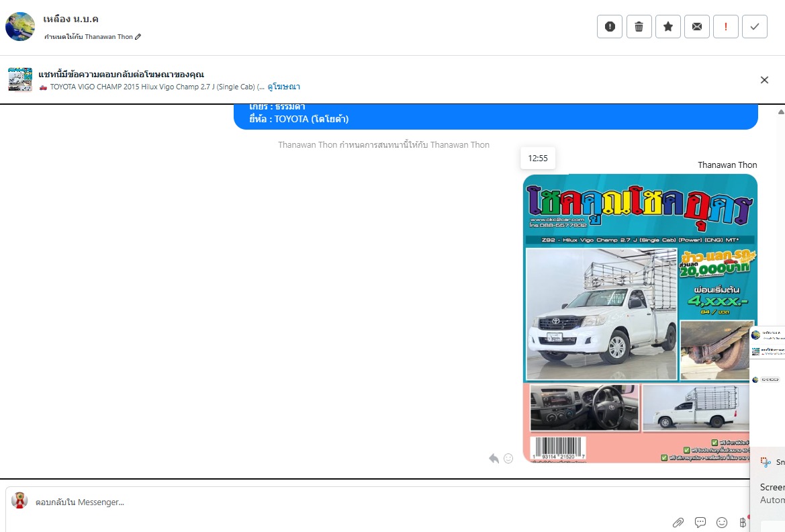
Task: Star this conversation as follow-up
Action: point(667,26)
